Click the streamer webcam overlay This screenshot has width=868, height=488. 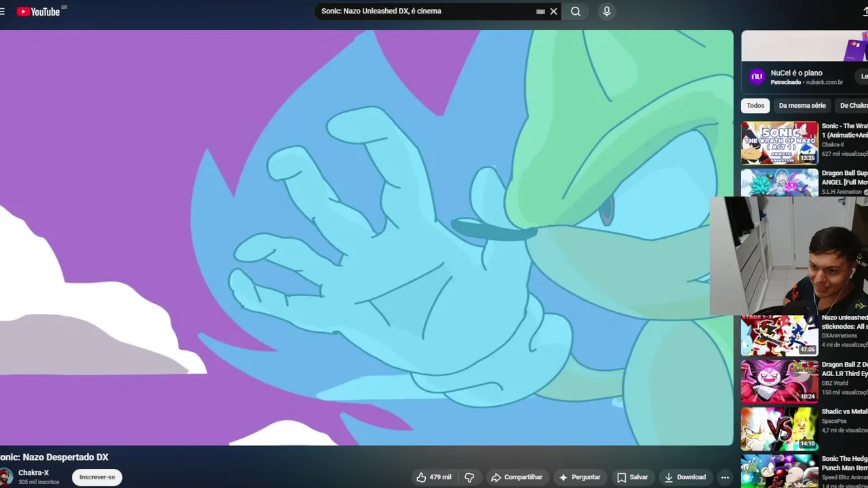pyautogui.click(x=789, y=256)
